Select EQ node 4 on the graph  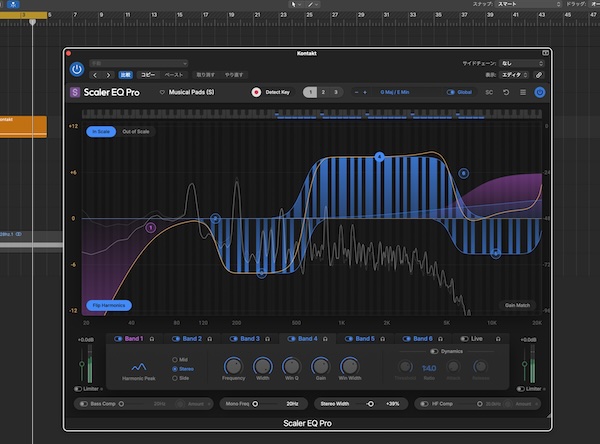click(x=379, y=157)
